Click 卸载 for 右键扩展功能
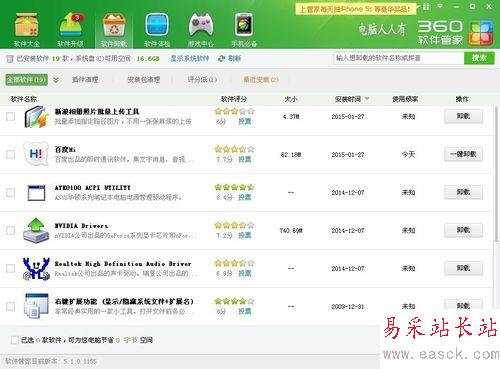The height and width of the screenshot is (369, 500). (x=463, y=305)
